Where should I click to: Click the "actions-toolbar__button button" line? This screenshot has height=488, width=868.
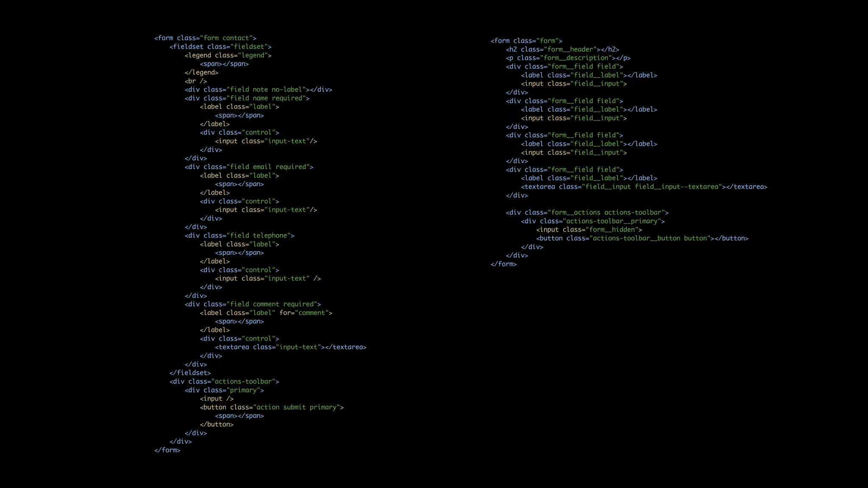click(x=642, y=238)
